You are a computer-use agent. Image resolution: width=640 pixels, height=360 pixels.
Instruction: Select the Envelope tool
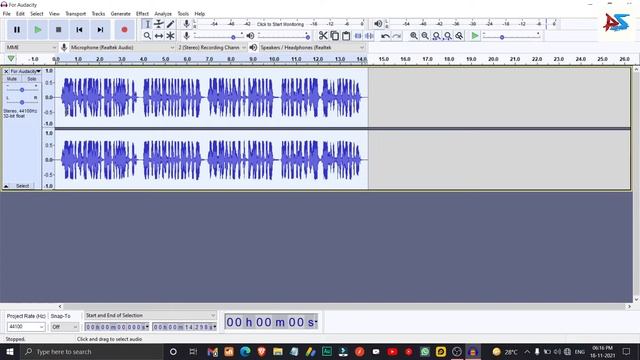[x=159, y=24]
